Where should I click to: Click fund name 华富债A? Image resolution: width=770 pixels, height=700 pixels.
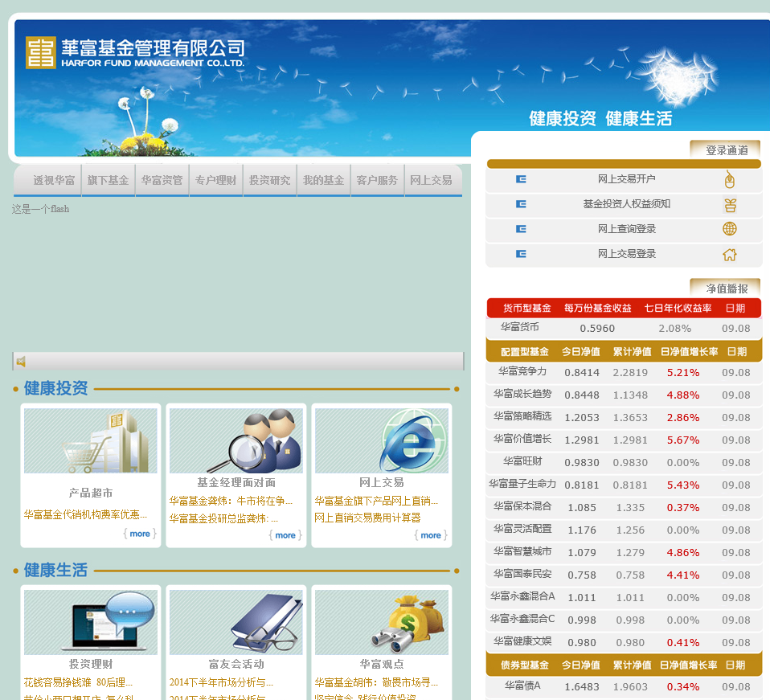point(522,686)
